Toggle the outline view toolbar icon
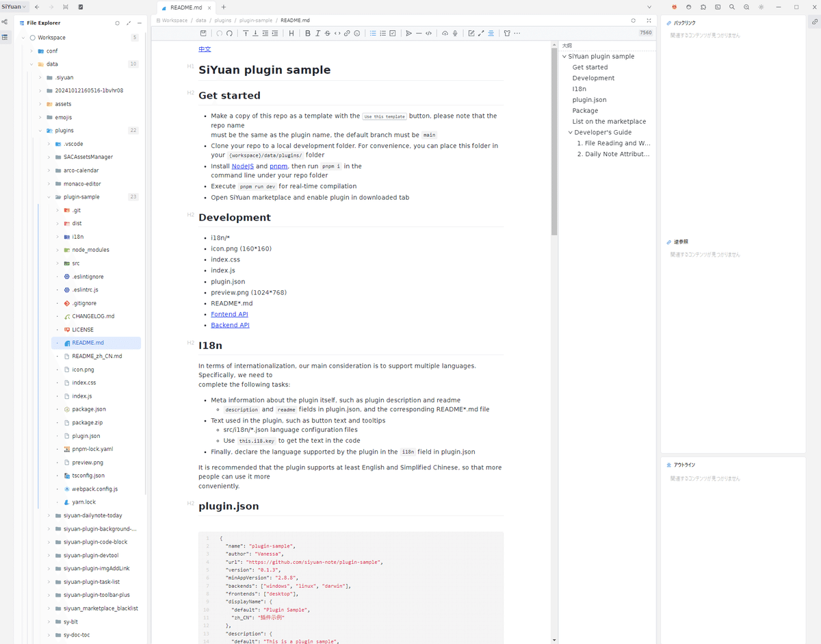Viewport: 821px width, 644px height. tap(491, 33)
